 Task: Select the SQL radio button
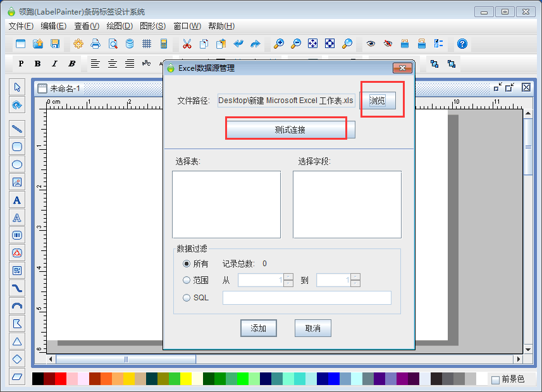pos(187,298)
